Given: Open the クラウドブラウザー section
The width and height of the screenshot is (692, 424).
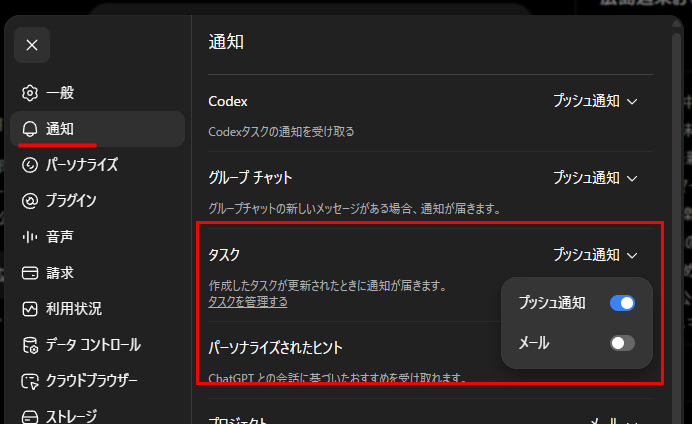Looking at the screenshot, I should [x=97, y=381].
